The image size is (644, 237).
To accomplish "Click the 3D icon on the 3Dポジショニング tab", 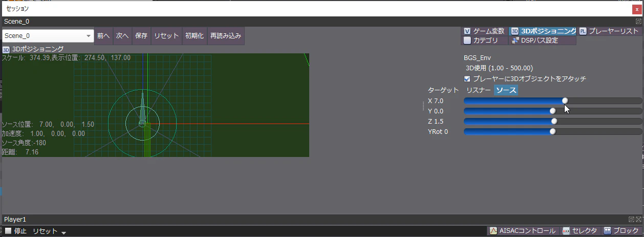I will [x=515, y=31].
